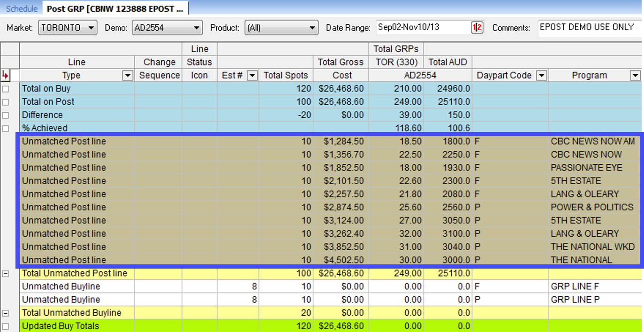This screenshot has width=644, height=332.
Task: Click the Line Status Icon column header
Action: coord(199,62)
